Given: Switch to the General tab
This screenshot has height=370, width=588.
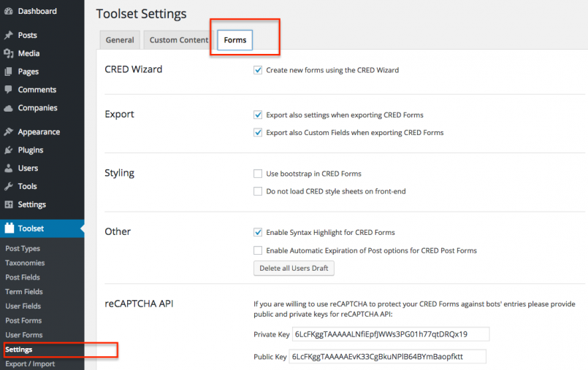Looking at the screenshot, I should coord(120,40).
